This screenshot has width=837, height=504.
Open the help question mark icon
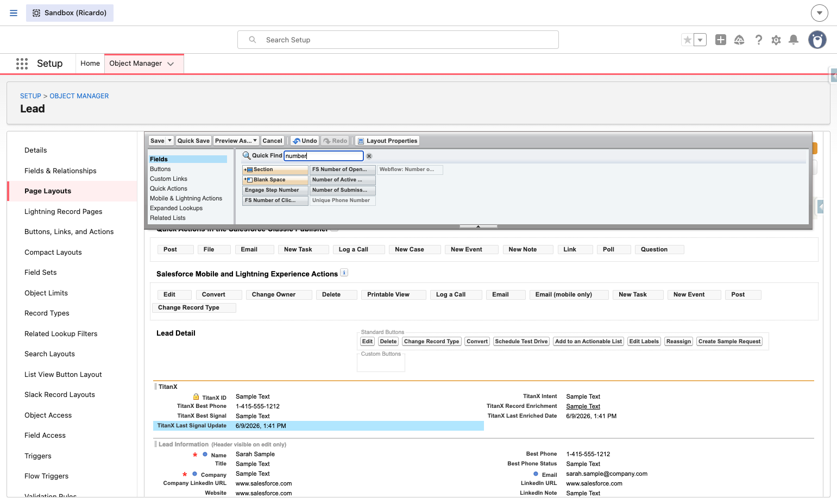pyautogui.click(x=759, y=40)
